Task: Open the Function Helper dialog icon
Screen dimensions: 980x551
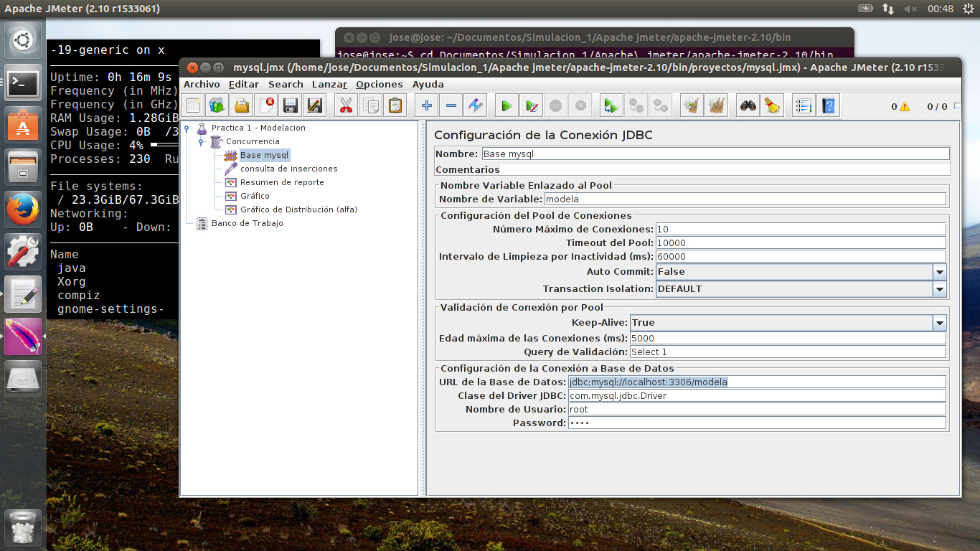Action: (x=804, y=105)
